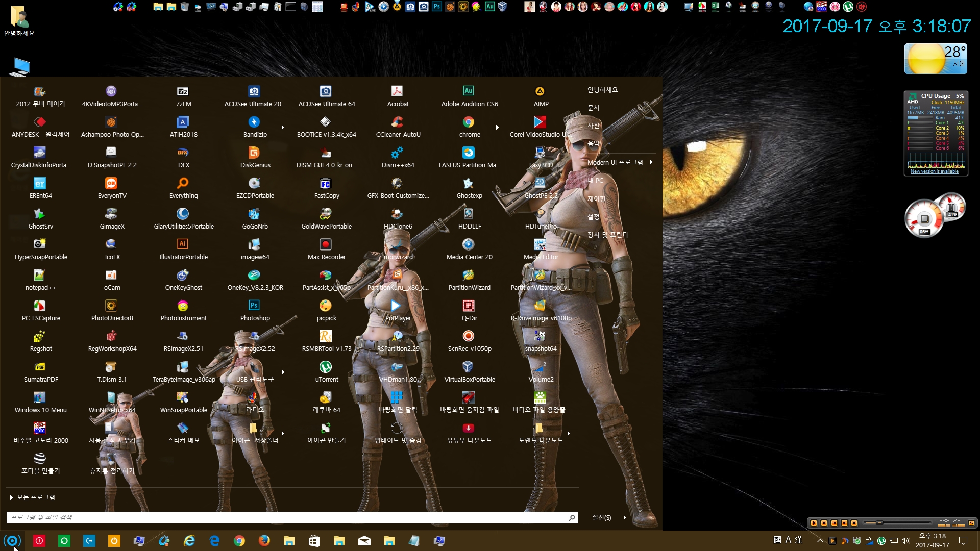The height and width of the screenshot is (551, 980).
Task: Launch Photoshop from the list
Action: pos(255,311)
